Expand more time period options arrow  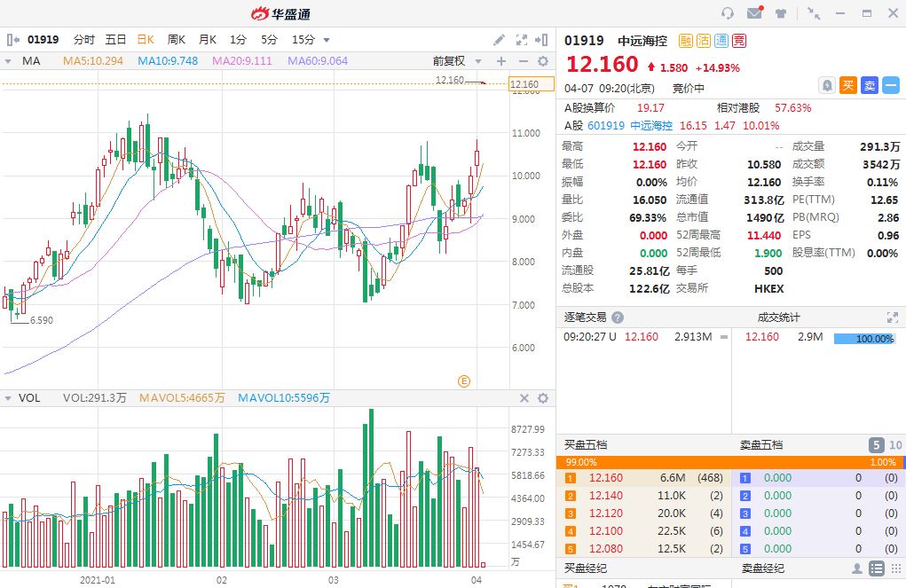click(x=327, y=40)
